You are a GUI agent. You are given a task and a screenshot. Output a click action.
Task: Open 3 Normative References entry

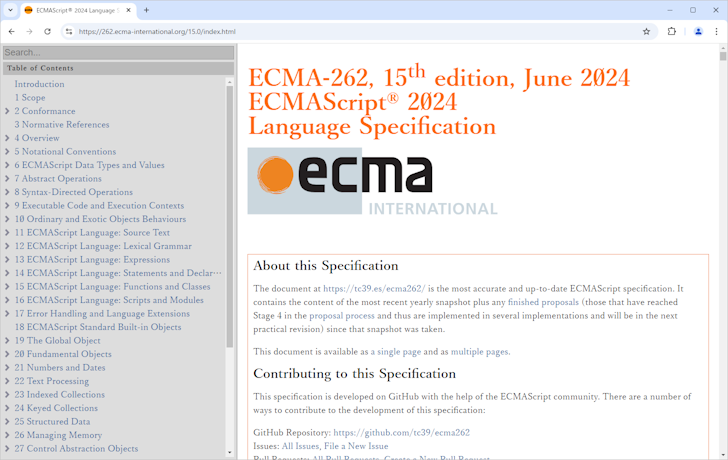(x=62, y=124)
